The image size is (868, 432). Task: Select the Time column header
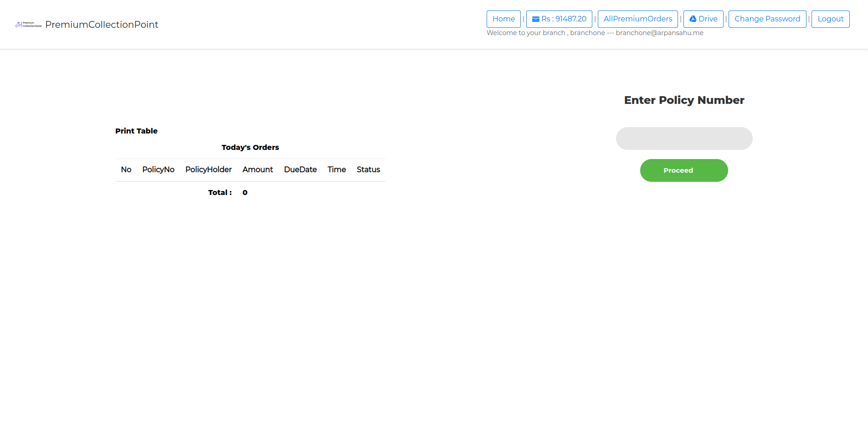click(x=337, y=170)
